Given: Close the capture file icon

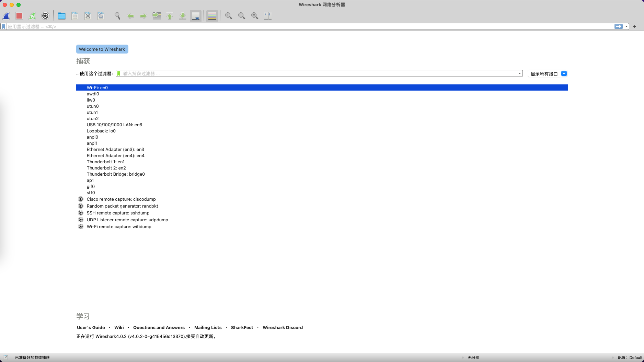Looking at the screenshot, I should 88,16.
